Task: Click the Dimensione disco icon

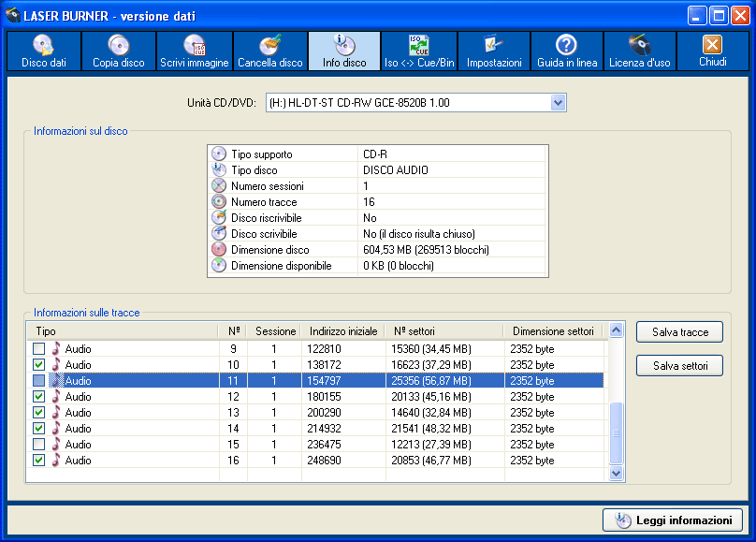Action: click(x=219, y=249)
